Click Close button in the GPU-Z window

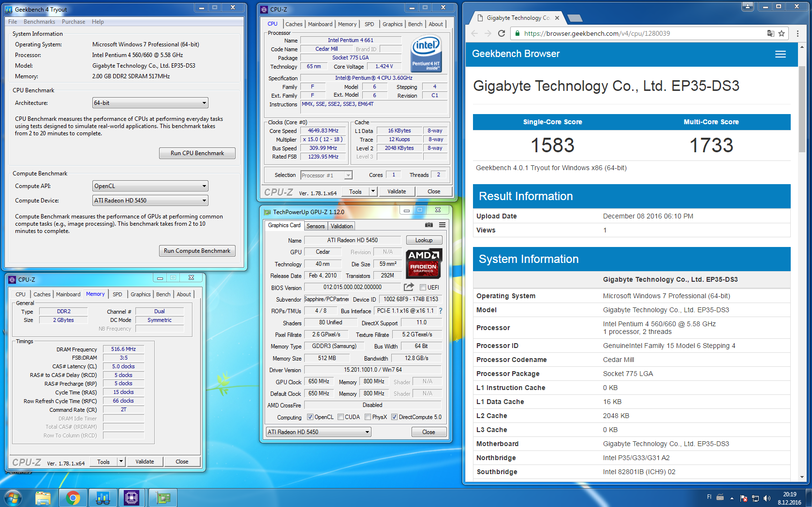click(428, 432)
